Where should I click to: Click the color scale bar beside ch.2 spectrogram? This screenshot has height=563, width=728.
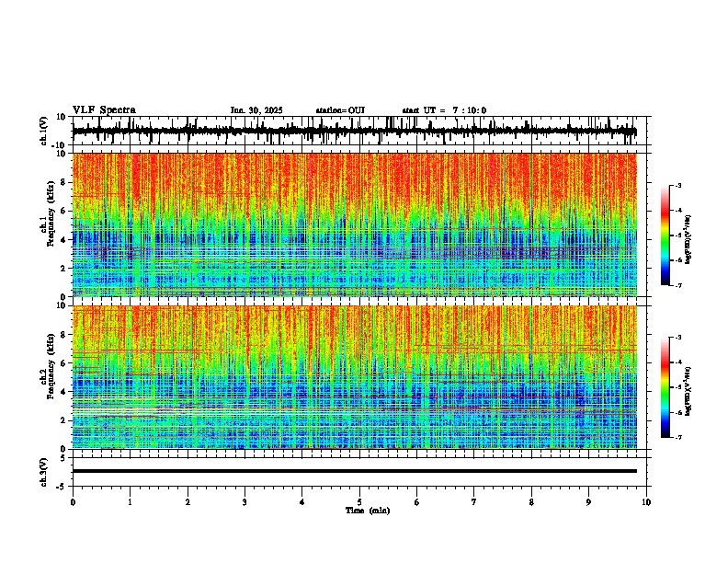665,387
